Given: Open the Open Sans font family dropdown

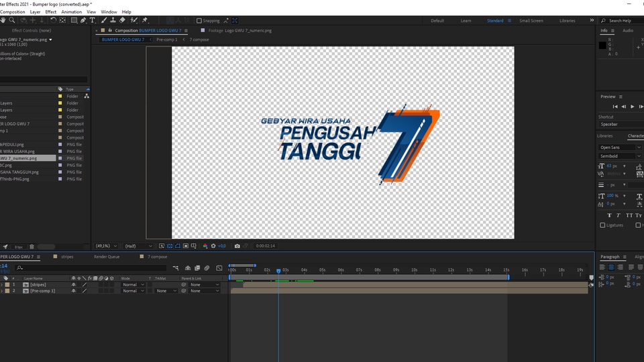Looking at the screenshot, I should point(619,147).
